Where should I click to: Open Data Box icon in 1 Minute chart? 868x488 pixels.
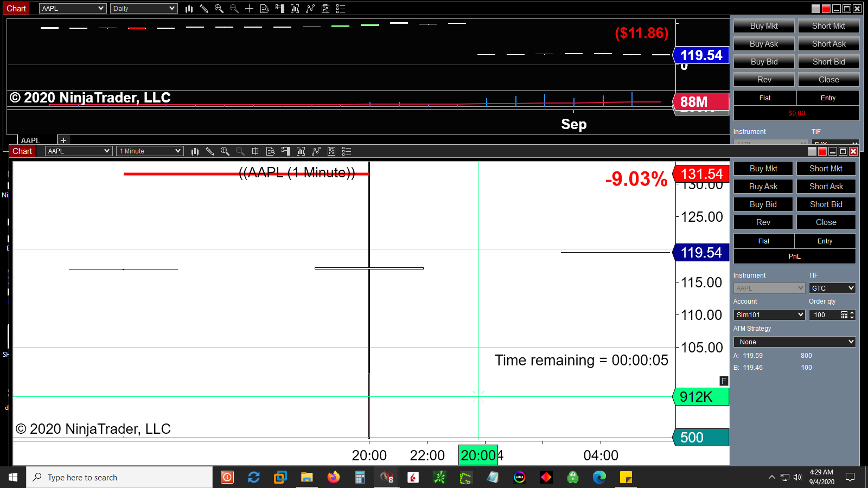coord(271,151)
